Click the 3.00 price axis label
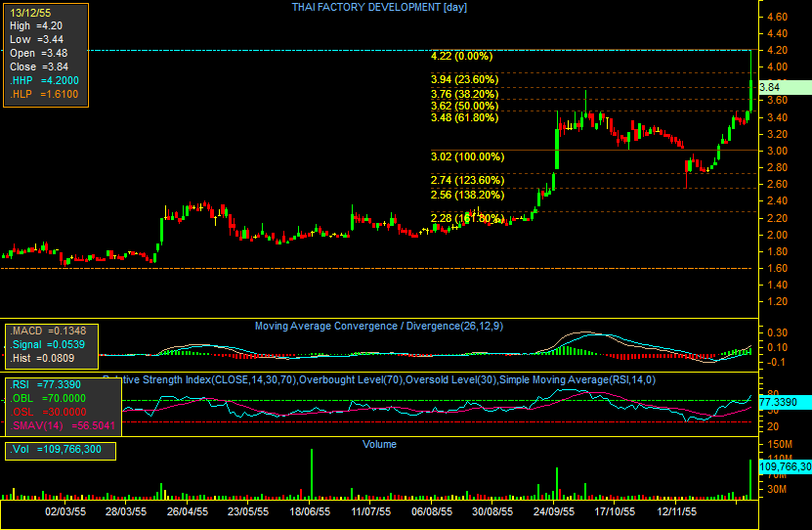The height and width of the screenshot is (530, 812). click(777, 151)
